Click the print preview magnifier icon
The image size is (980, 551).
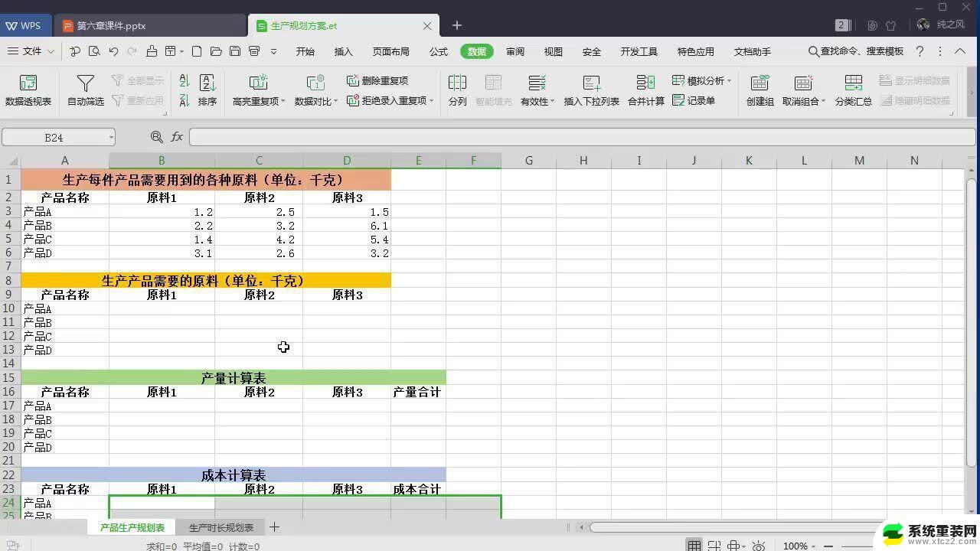pos(94,51)
